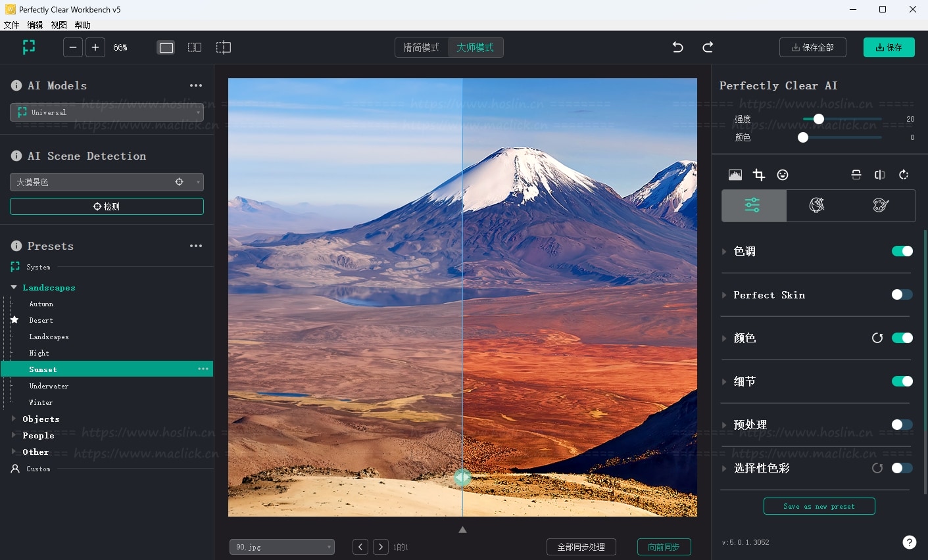Click the 强度 slider handle
This screenshot has width=928, height=560.
pos(819,119)
